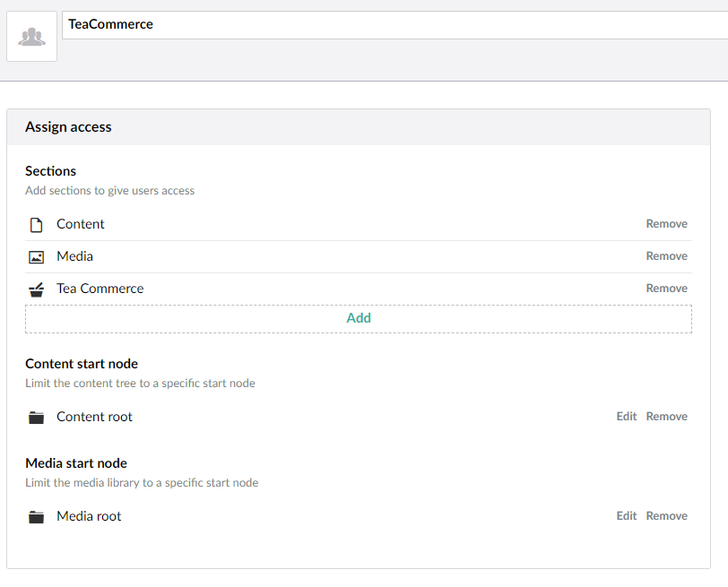Click 'Limit the media library' description text

[142, 482]
